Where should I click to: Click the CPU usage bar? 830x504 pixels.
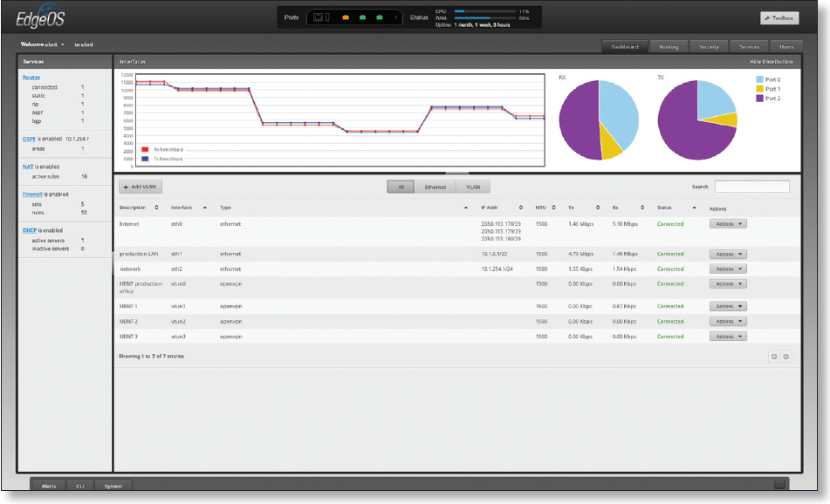485,11
